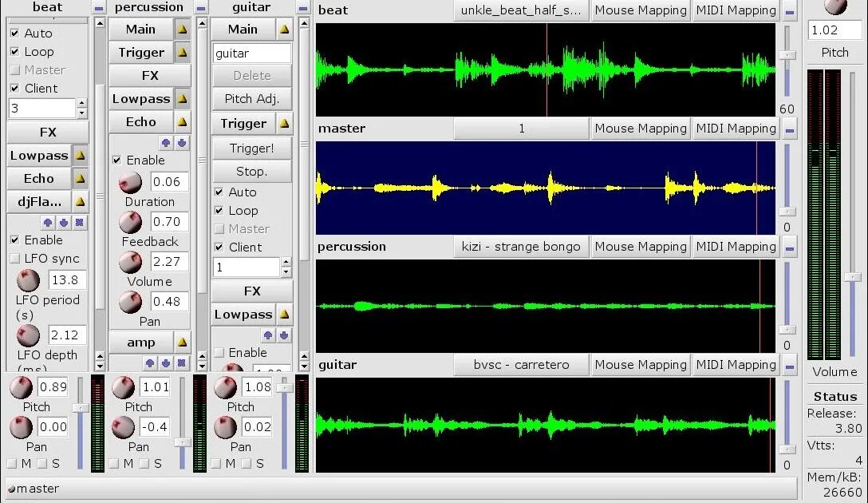Screen dimensions: 868x503
Task: Open sample selector 'kizi - strange bongo'
Action: pyautogui.click(x=522, y=247)
